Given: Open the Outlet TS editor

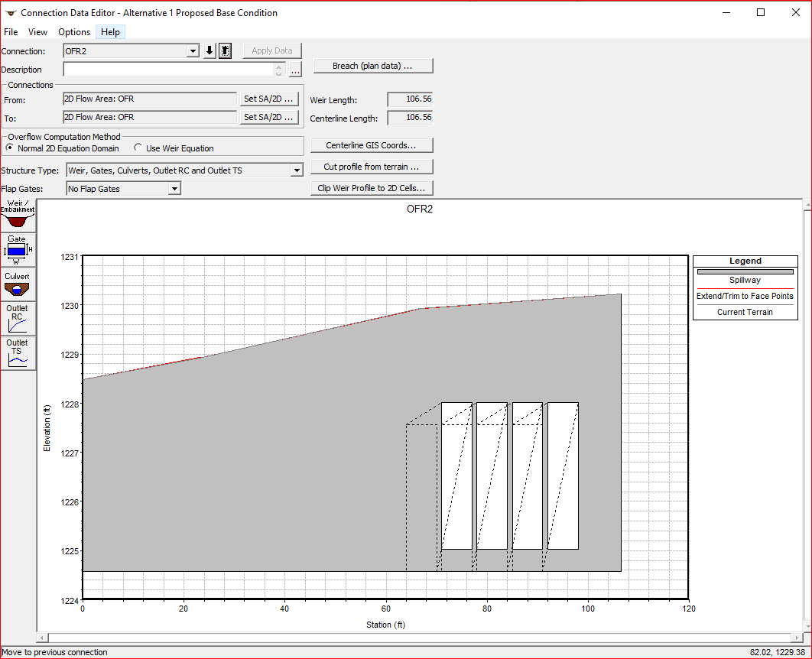Looking at the screenshot, I should tap(17, 352).
